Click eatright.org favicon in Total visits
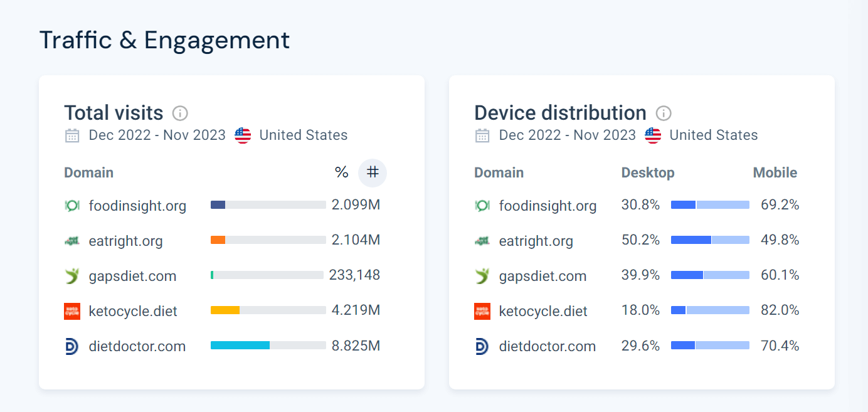The height and width of the screenshot is (412, 868). pyautogui.click(x=72, y=241)
